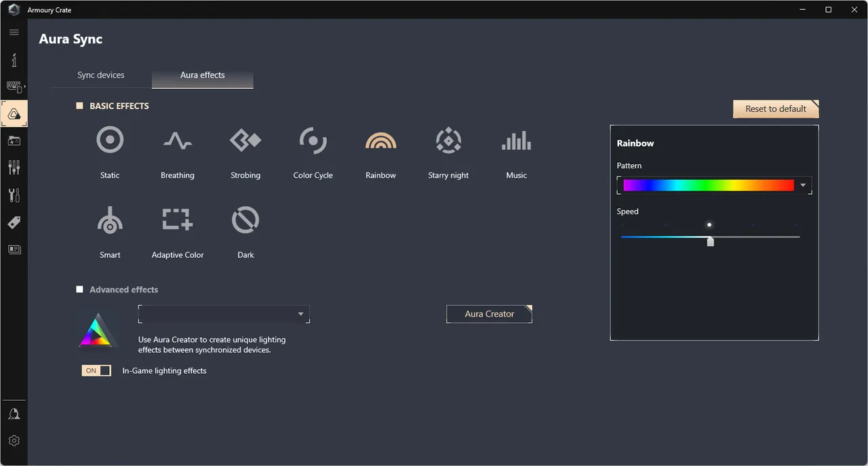Click the rainbow pattern color bar
The height and width of the screenshot is (466, 868).
709,185
